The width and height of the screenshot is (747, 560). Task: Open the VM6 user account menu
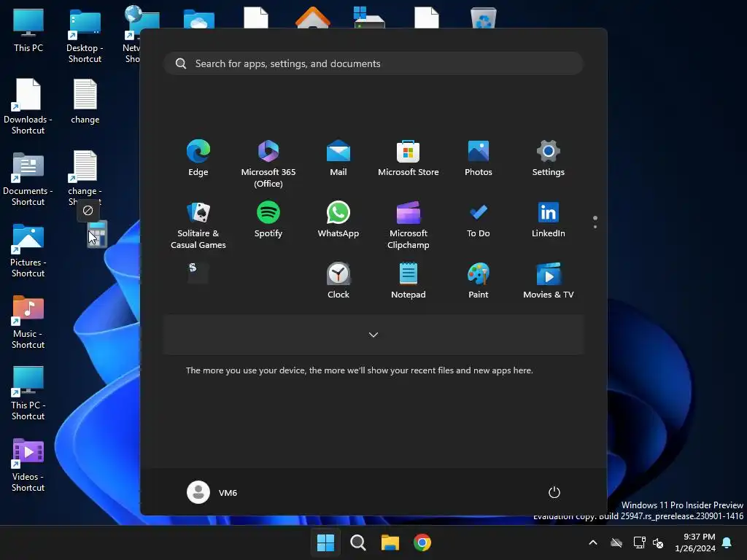point(212,492)
